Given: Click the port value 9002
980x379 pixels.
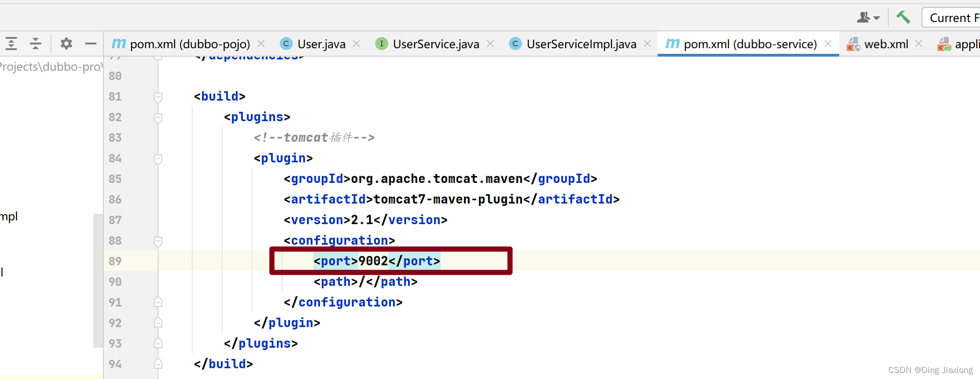Looking at the screenshot, I should (373, 261).
